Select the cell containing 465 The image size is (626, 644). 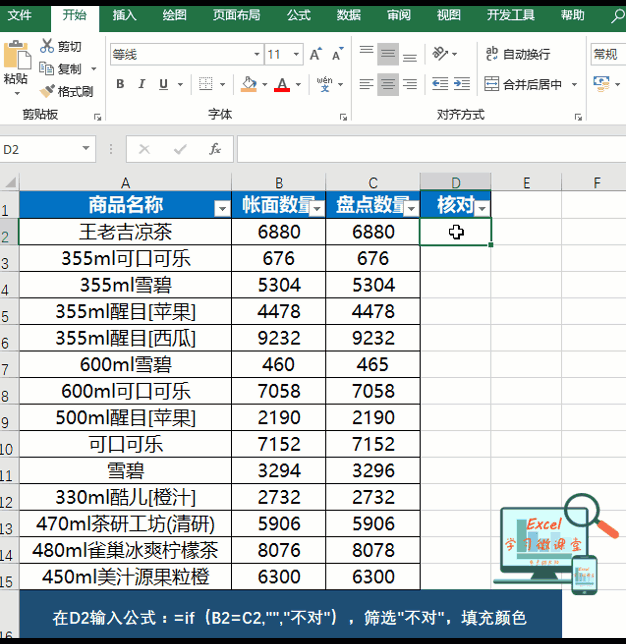click(x=373, y=365)
